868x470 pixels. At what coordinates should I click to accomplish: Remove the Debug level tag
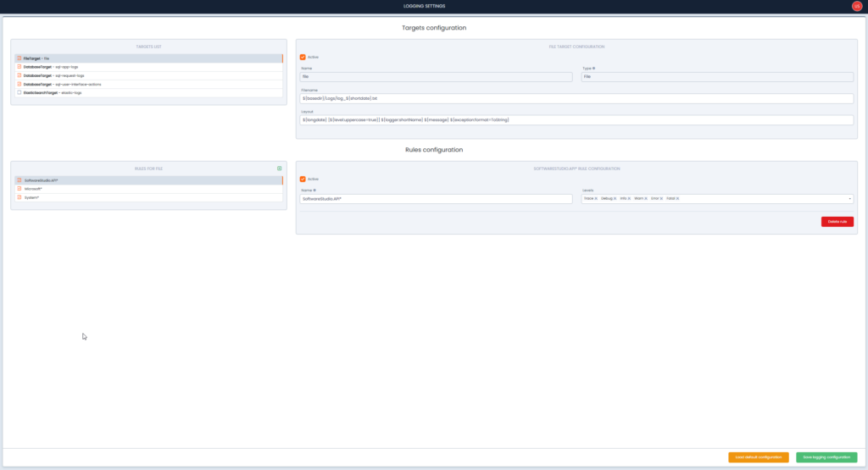615,199
